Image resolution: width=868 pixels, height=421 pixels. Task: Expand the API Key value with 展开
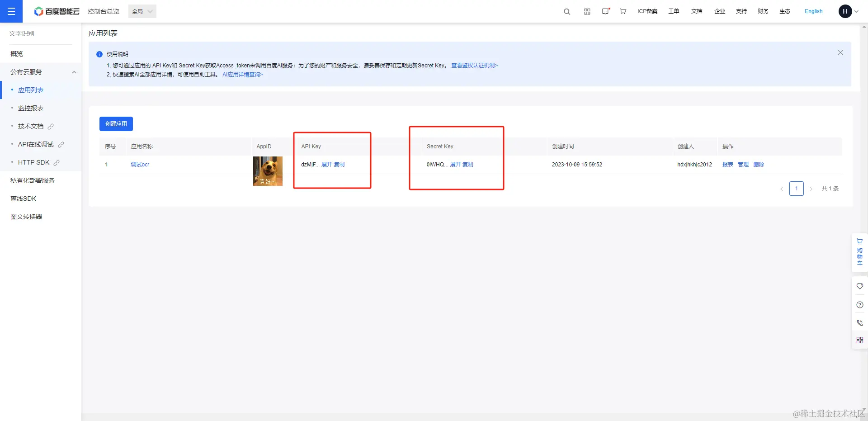(327, 165)
